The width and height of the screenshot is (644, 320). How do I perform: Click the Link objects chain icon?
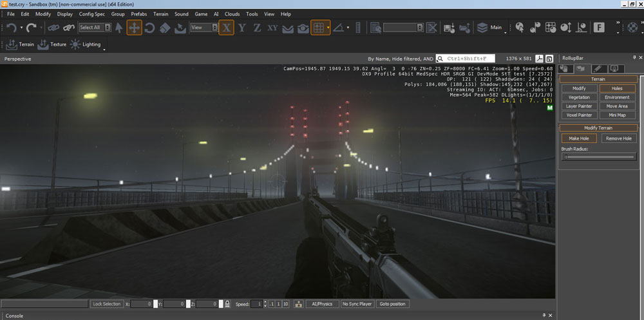click(x=53, y=28)
